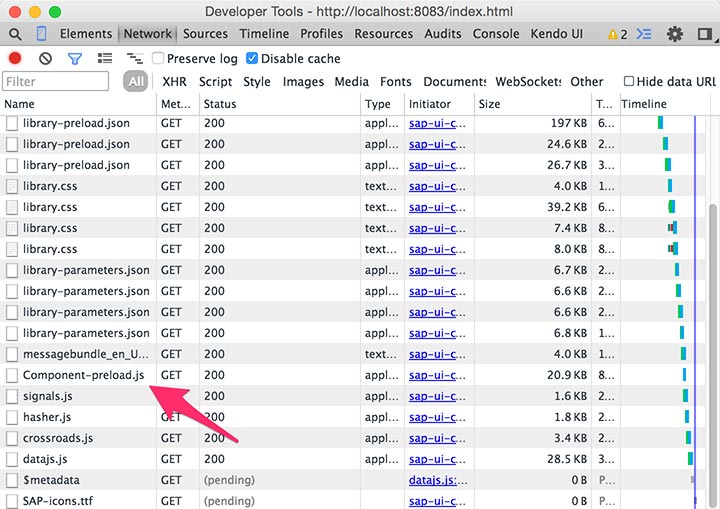Viewport: 720px width, 509px height.
Task: Filter requests by XHR type
Action: point(174,82)
